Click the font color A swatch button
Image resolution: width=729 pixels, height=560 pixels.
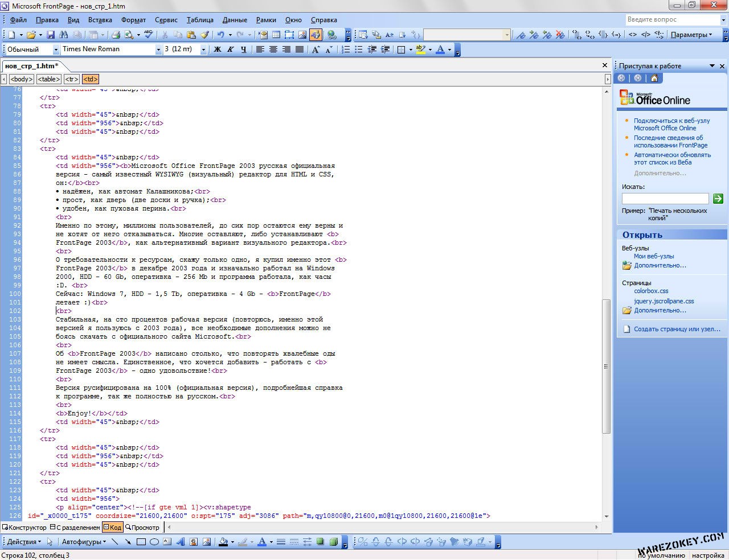[x=440, y=50]
